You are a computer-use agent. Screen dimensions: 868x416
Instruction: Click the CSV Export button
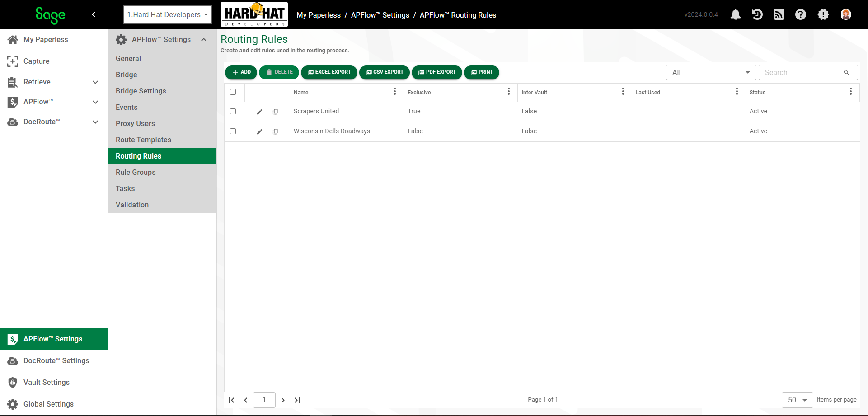pos(385,72)
